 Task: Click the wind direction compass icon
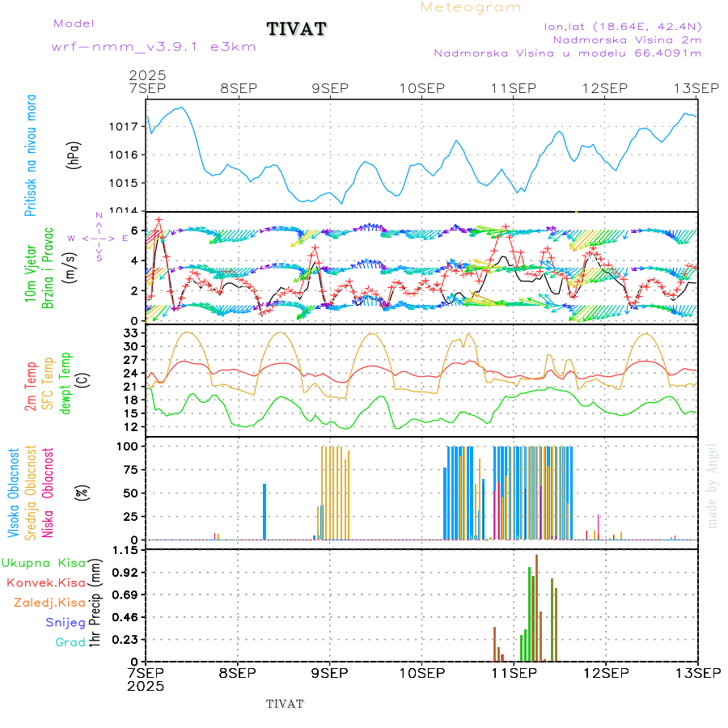click(98, 238)
